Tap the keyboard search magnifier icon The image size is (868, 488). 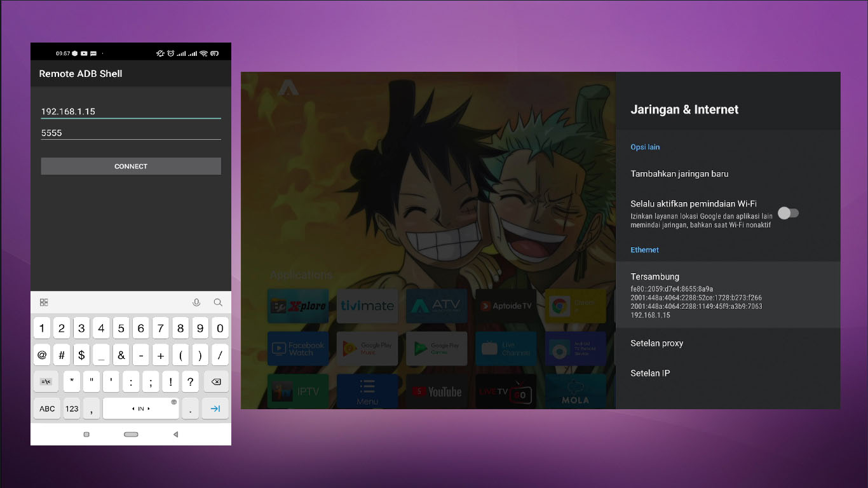point(218,302)
